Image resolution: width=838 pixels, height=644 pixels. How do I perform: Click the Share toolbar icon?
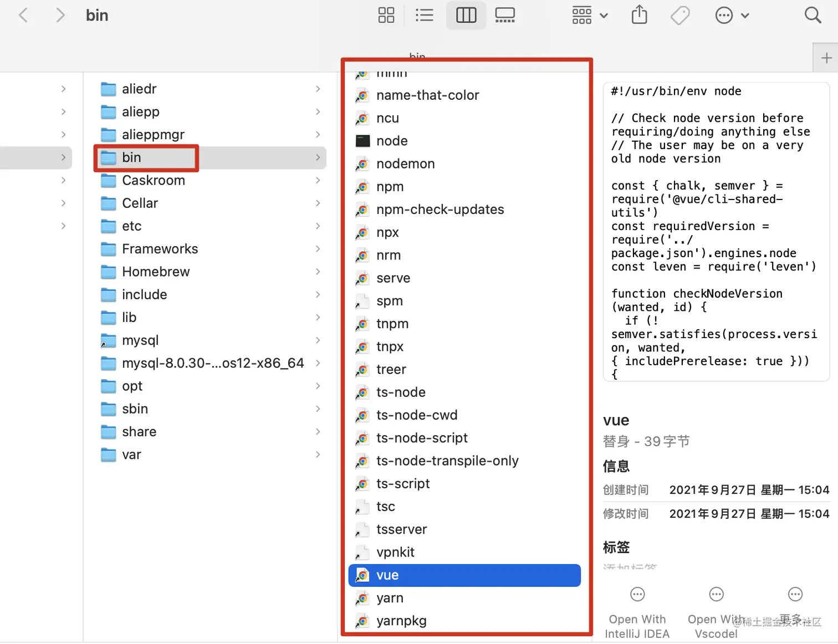click(640, 14)
